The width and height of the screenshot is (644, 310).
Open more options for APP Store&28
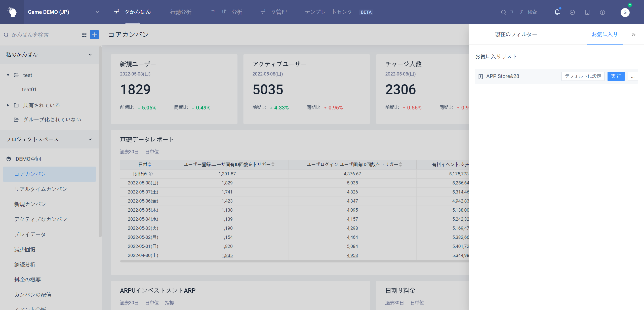coord(633,76)
